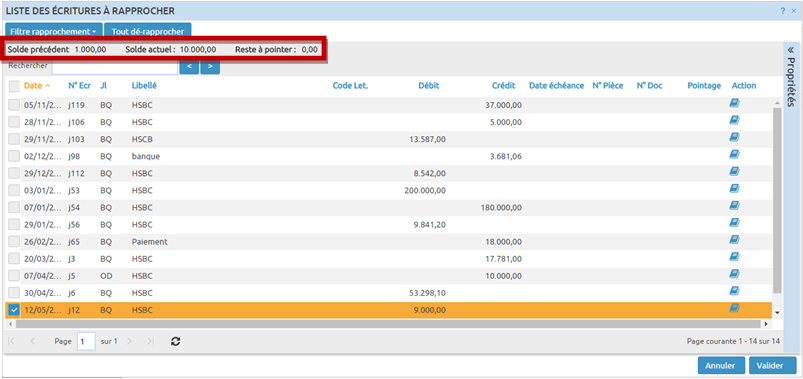The width and height of the screenshot is (803, 379).
Task: Check the row j98 banque checkbox
Action: point(14,156)
